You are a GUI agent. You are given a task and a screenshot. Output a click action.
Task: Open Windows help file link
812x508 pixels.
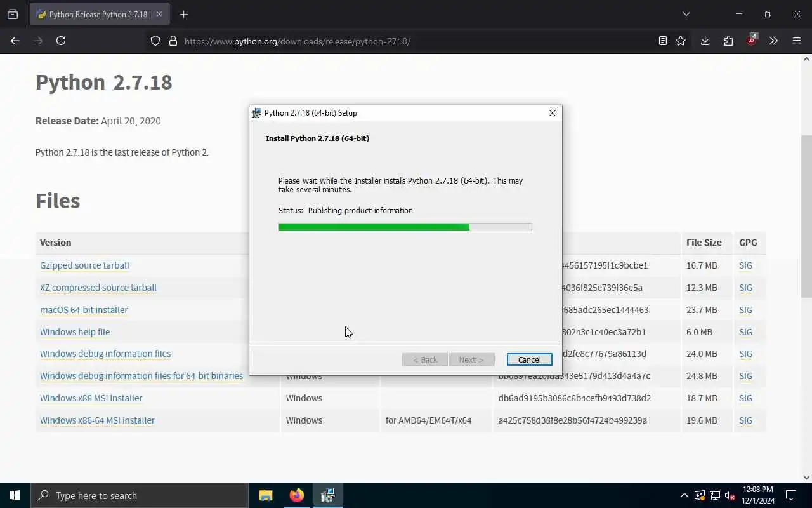[75, 332]
